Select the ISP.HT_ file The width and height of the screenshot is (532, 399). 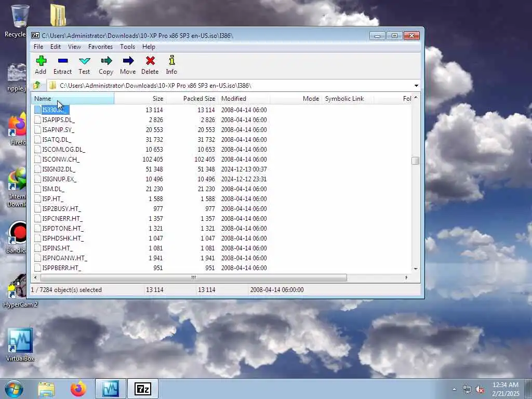click(52, 198)
